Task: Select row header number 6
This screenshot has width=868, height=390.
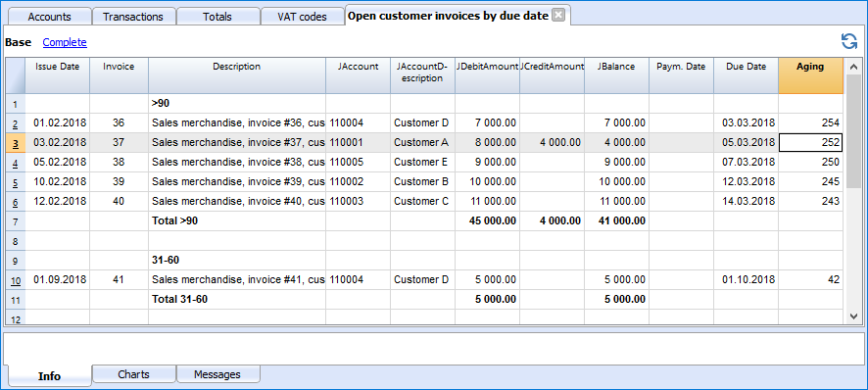Action: pyautogui.click(x=15, y=202)
